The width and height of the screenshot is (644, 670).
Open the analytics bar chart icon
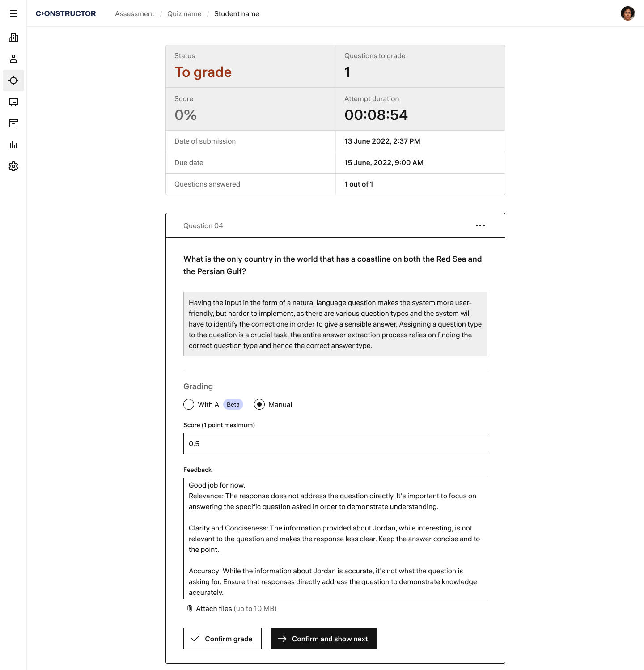[13, 145]
